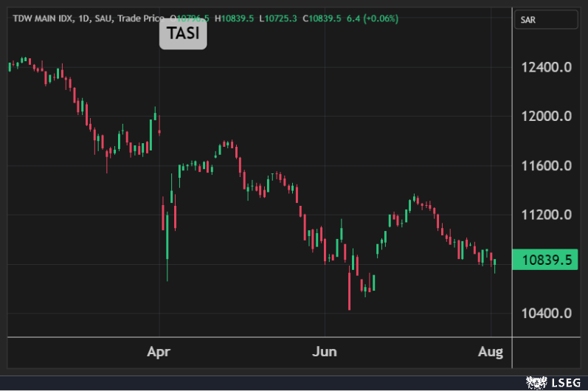This screenshot has height=391, width=588.
Task: Click the 12000.0 price axis label
Action: click(x=547, y=117)
